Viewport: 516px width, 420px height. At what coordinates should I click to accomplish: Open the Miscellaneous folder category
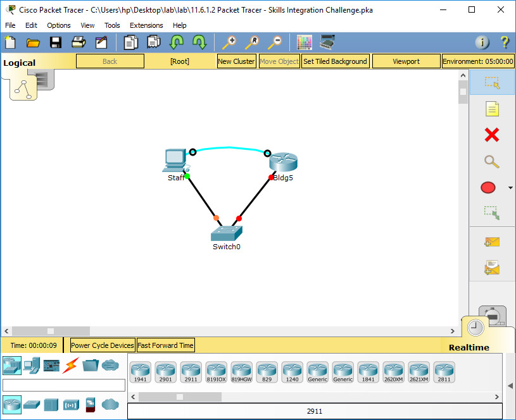pos(91,366)
